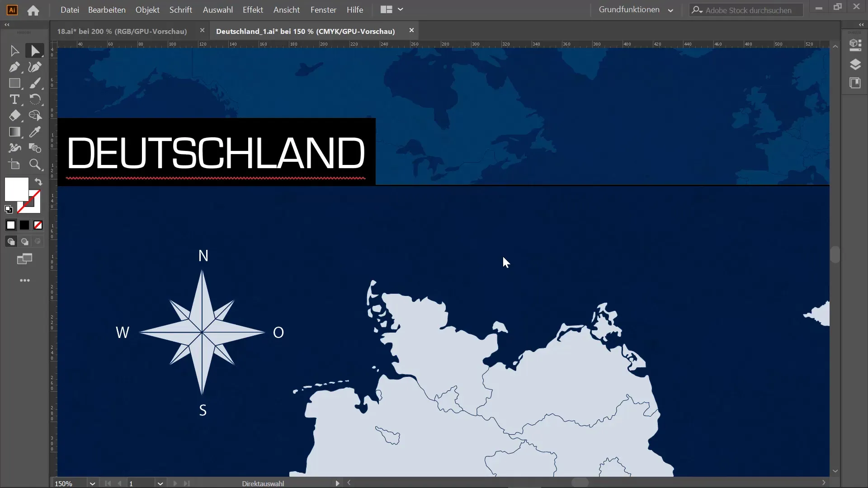
Task: Open the zoom level dropdown
Action: [92, 483]
